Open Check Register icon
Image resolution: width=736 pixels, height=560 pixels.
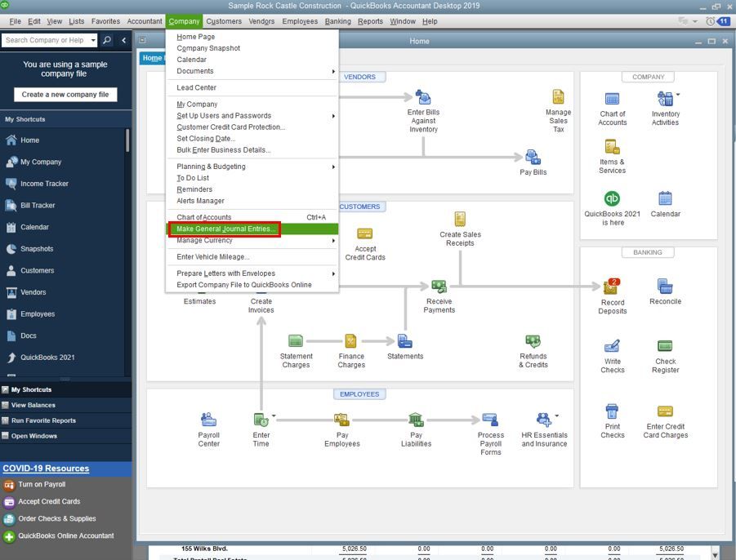point(665,346)
